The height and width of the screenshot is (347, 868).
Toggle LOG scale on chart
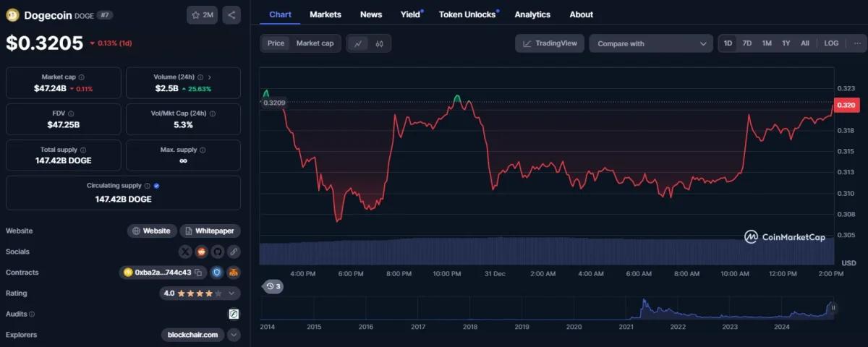coord(831,43)
